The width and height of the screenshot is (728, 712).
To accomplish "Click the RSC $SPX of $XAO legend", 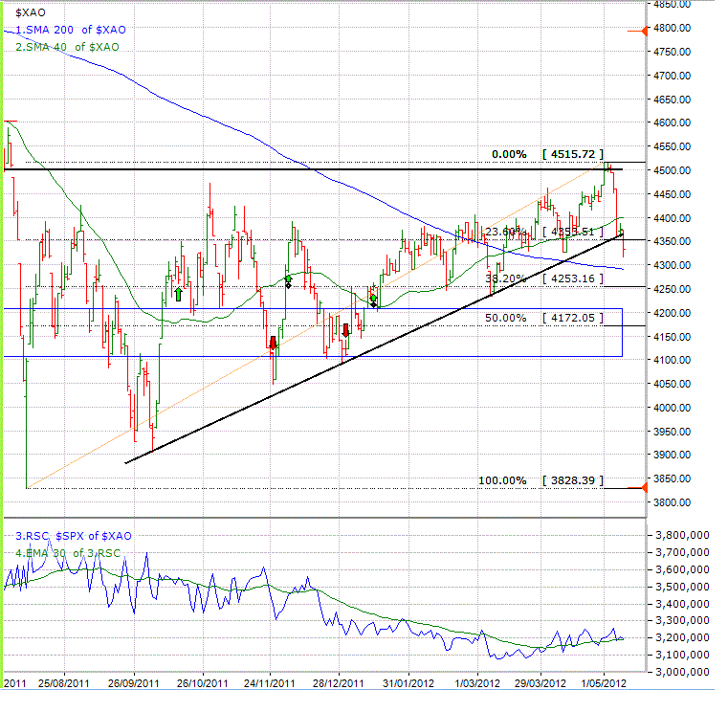I will pos(72,536).
